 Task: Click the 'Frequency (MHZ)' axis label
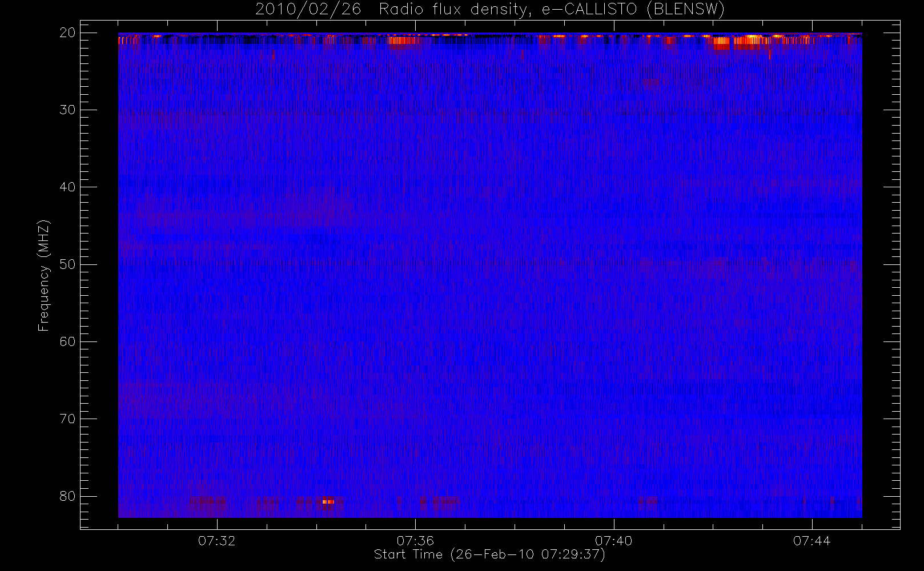point(43,275)
